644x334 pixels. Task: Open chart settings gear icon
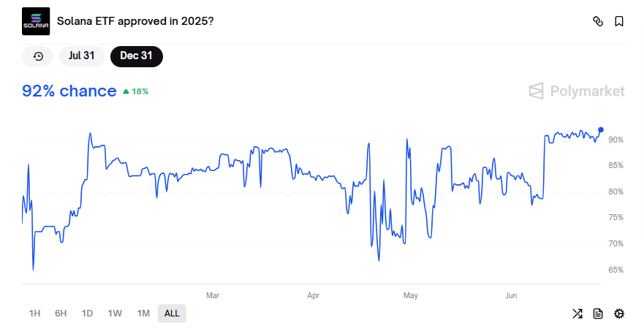(619, 314)
